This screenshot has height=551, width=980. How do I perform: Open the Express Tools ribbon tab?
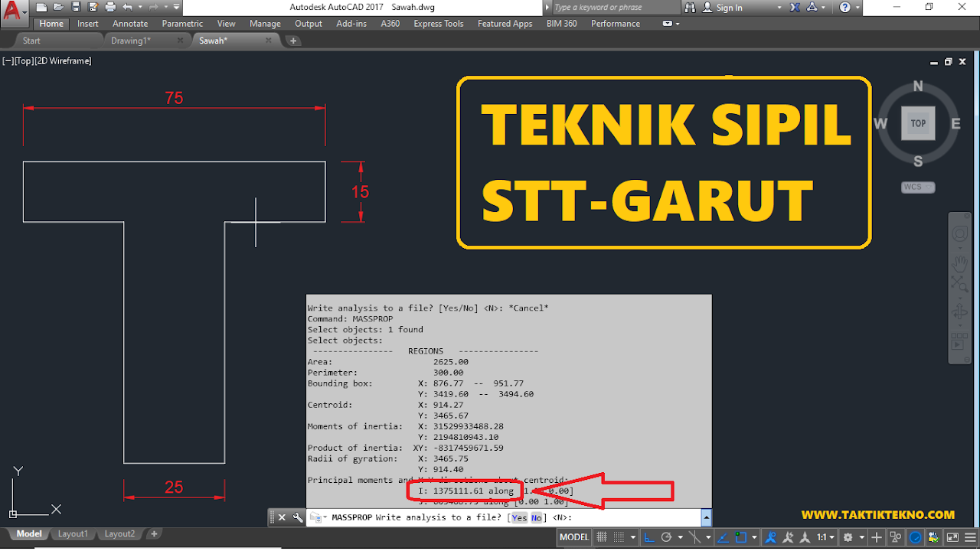coord(439,24)
